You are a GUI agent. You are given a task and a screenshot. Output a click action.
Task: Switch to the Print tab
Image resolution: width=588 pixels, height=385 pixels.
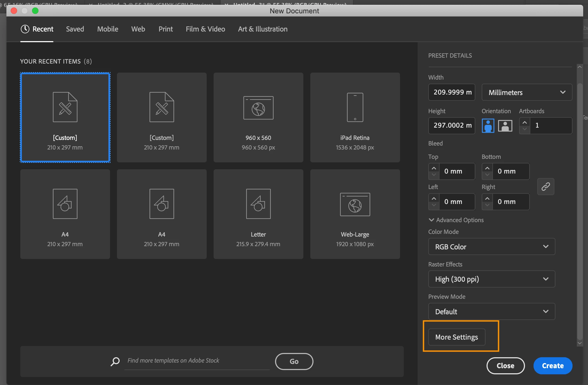click(166, 29)
